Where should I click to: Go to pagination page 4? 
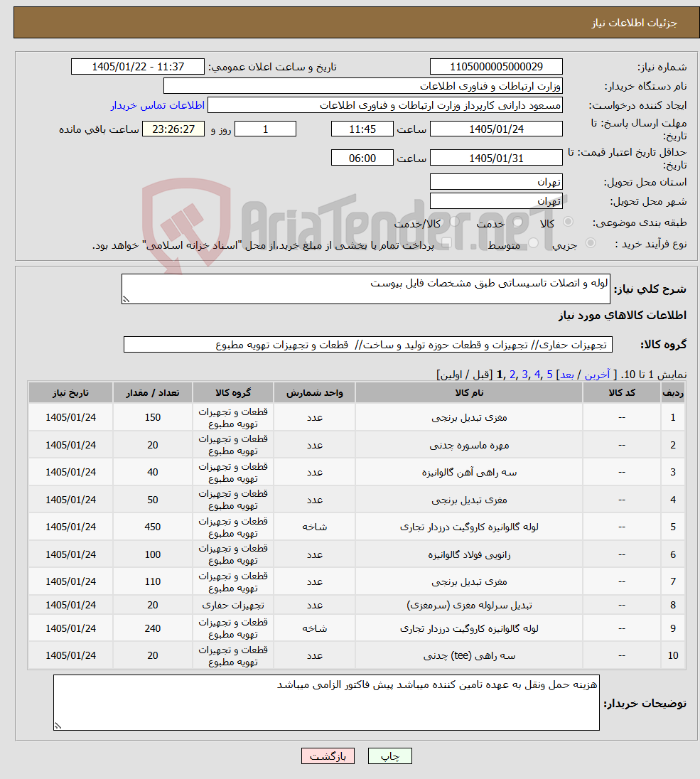click(537, 375)
